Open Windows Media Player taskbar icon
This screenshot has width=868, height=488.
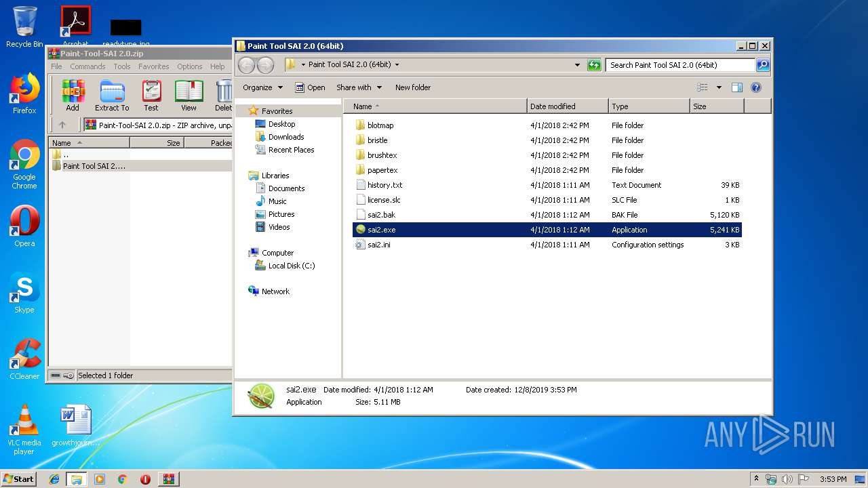pyautogui.click(x=100, y=479)
